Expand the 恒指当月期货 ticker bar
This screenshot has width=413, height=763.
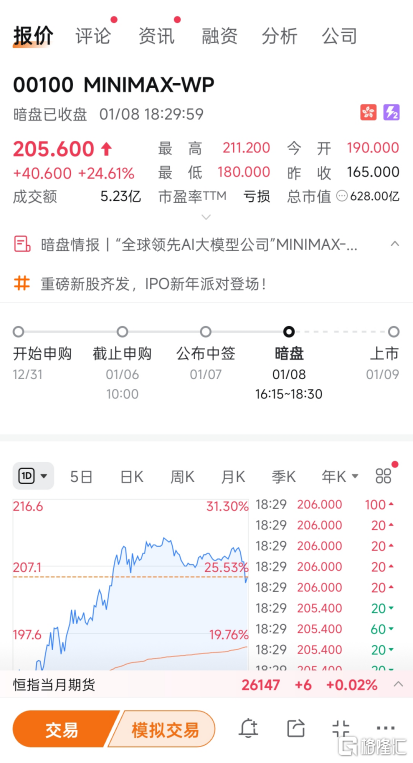(398, 684)
